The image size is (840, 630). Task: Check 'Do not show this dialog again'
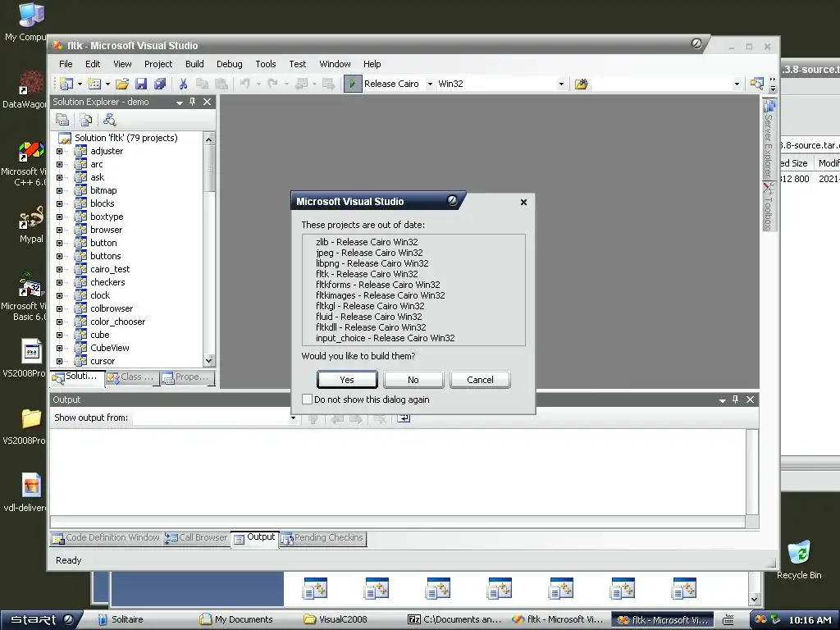tap(307, 399)
